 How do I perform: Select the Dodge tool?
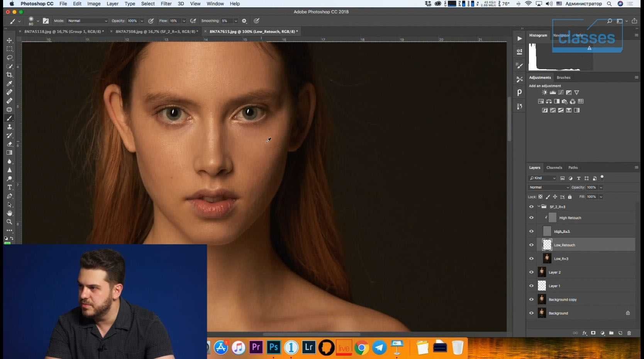point(9,179)
